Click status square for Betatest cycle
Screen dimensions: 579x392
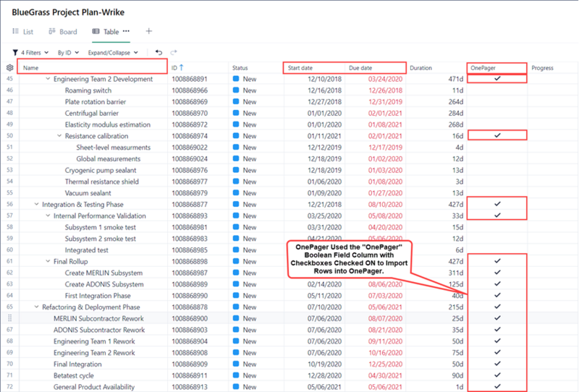[236, 375]
